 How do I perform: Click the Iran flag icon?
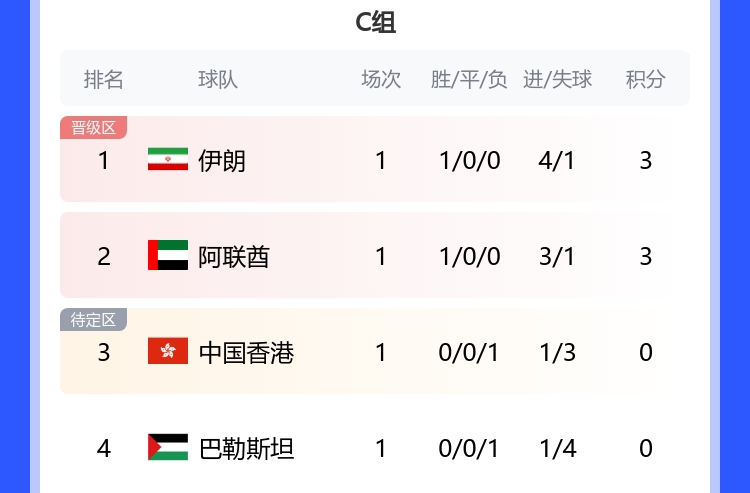click(x=167, y=160)
